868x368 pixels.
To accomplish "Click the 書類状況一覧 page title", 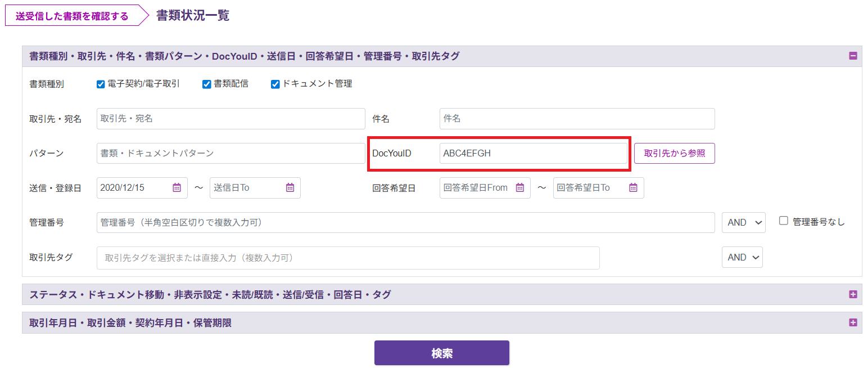I will pyautogui.click(x=193, y=15).
